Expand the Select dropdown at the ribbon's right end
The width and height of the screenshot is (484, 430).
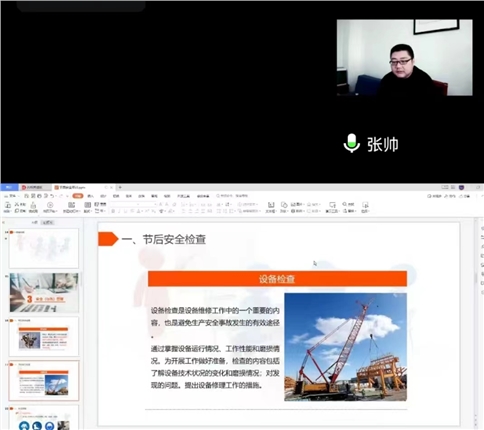(x=365, y=207)
